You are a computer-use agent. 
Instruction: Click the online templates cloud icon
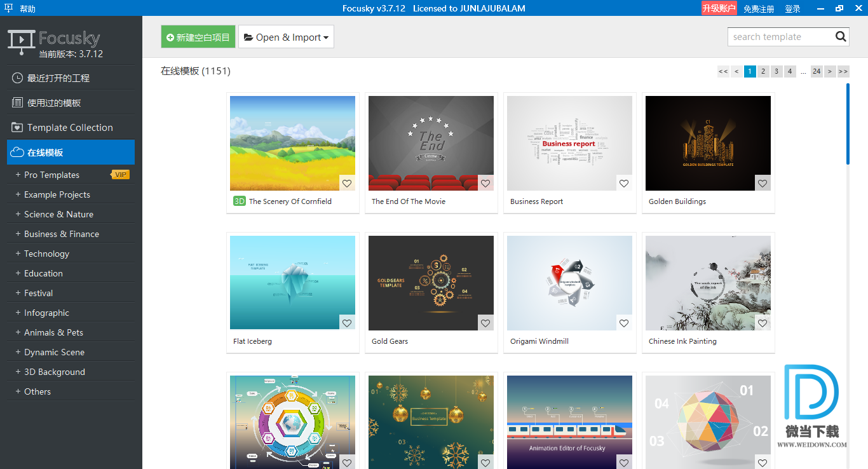18,153
